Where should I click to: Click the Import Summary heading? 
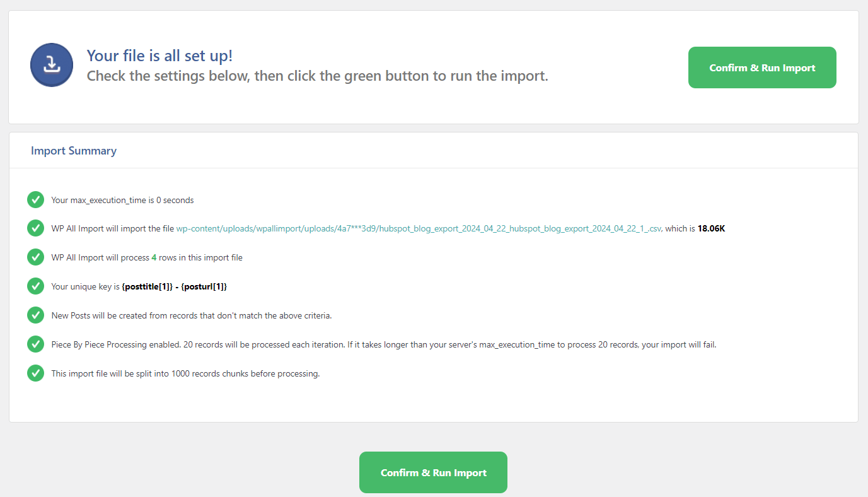tap(74, 151)
